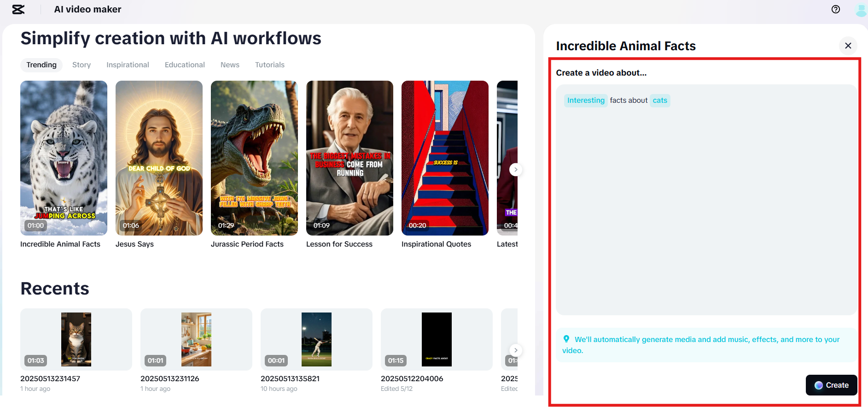
Task: Click the 'Edited 5/12' label under 20250512204006
Action: click(x=396, y=389)
